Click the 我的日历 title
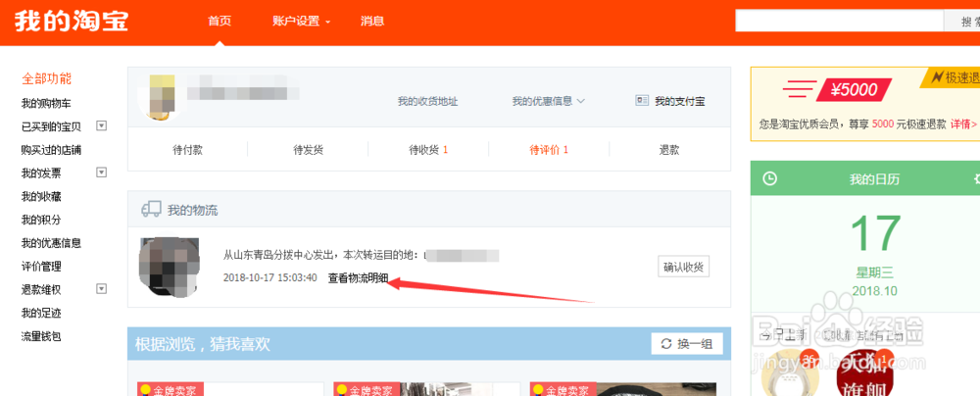The height and width of the screenshot is (396, 980). [874, 179]
